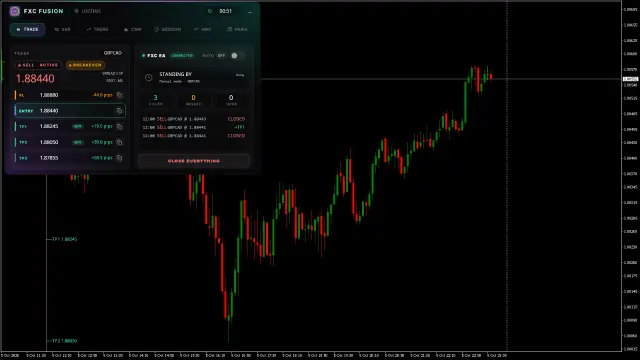The image size is (640, 360).
Task: Click the Sell Active status badge
Action: [38, 65]
